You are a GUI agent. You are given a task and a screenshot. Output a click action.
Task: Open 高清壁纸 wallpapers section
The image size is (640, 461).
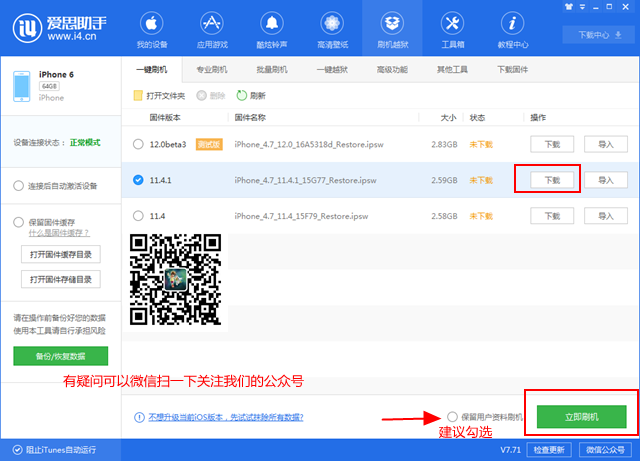tap(332, 30)
